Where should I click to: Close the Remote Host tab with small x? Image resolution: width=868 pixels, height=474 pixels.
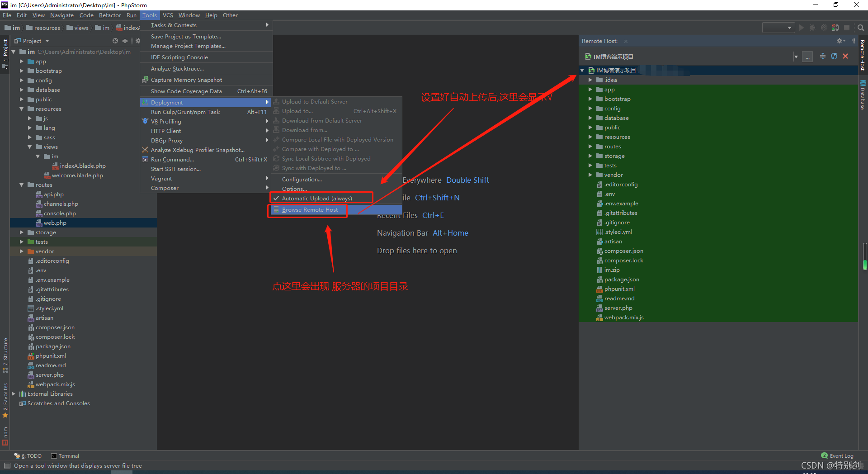click(x=626, y=41)
